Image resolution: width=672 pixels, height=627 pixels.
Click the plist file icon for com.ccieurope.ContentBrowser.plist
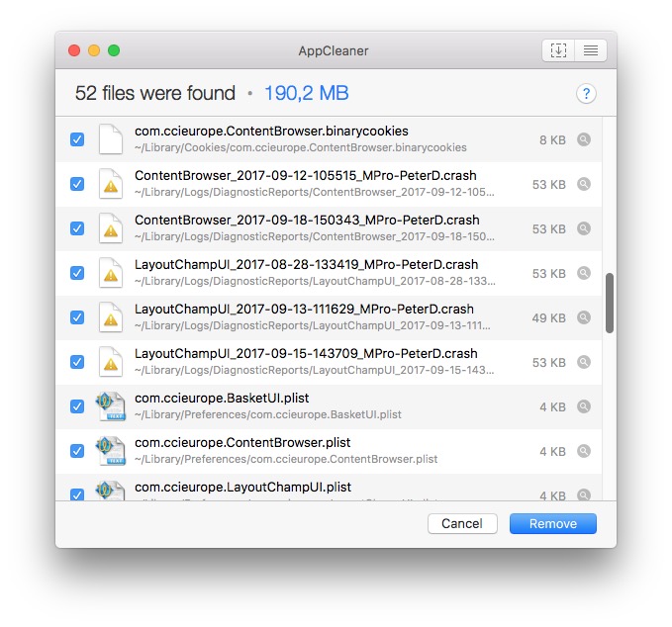110,451
